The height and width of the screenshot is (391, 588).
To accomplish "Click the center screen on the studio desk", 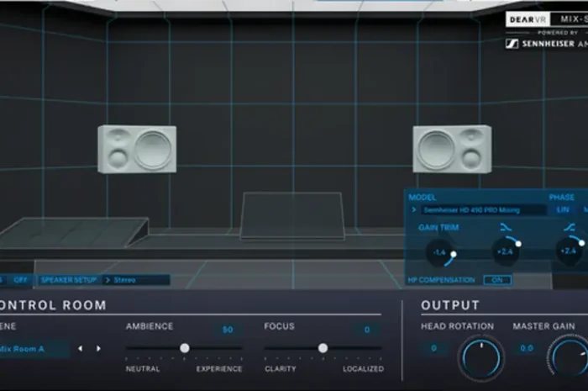I will click(x=292, y=216).
